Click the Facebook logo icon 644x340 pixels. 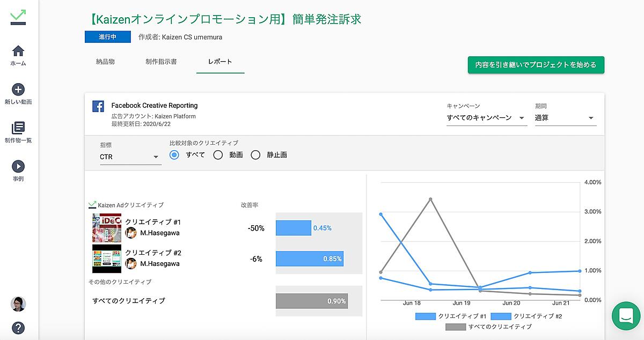point(98,106)
